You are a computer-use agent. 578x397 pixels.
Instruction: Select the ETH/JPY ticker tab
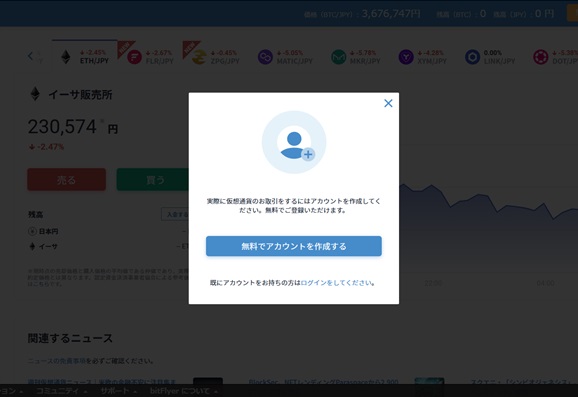coord(85,56)
